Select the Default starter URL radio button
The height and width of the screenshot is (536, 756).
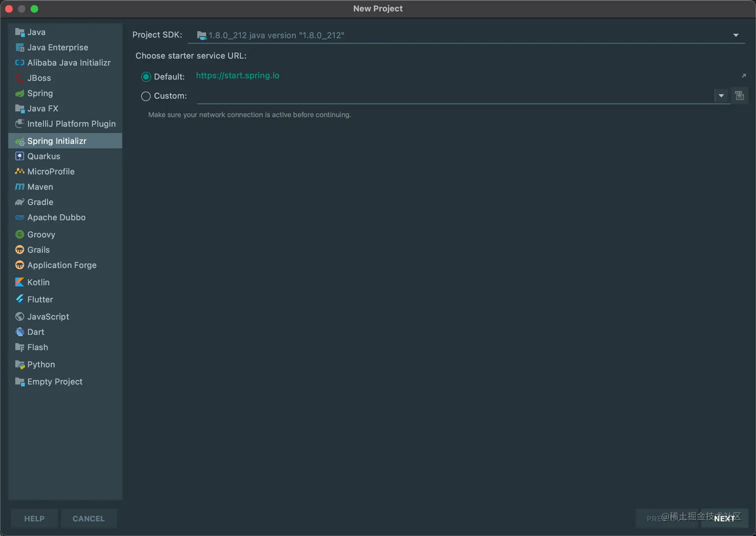146,76
